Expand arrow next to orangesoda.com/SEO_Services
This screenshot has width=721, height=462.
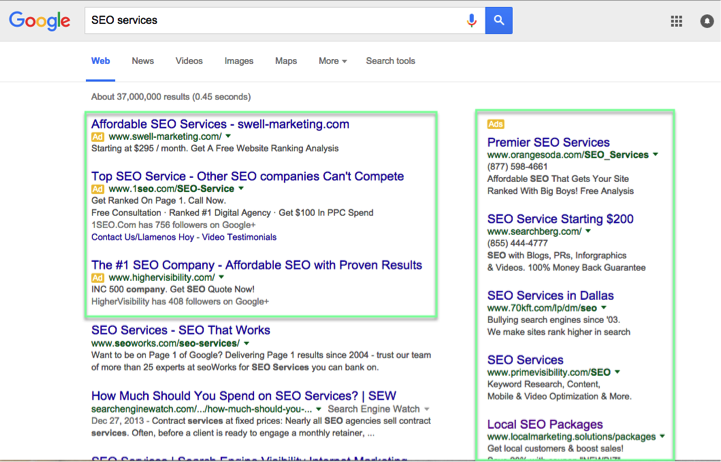pyautogui.click(x=656, y=154)
